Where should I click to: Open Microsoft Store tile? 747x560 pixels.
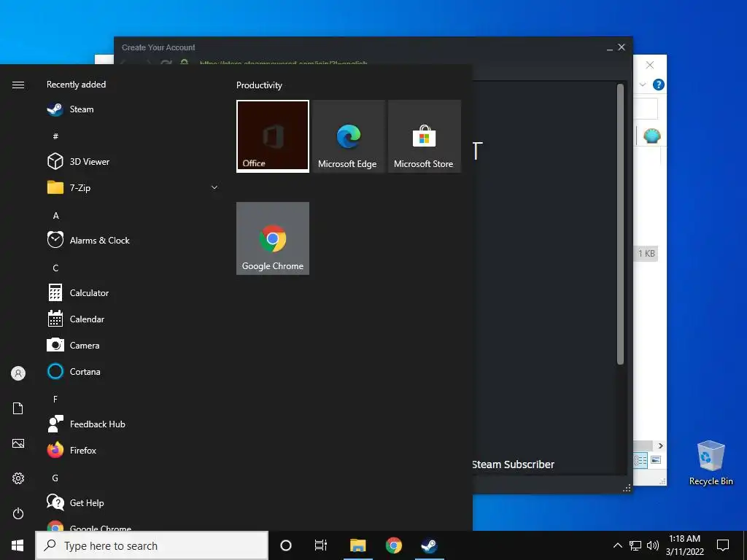point(425,136)
